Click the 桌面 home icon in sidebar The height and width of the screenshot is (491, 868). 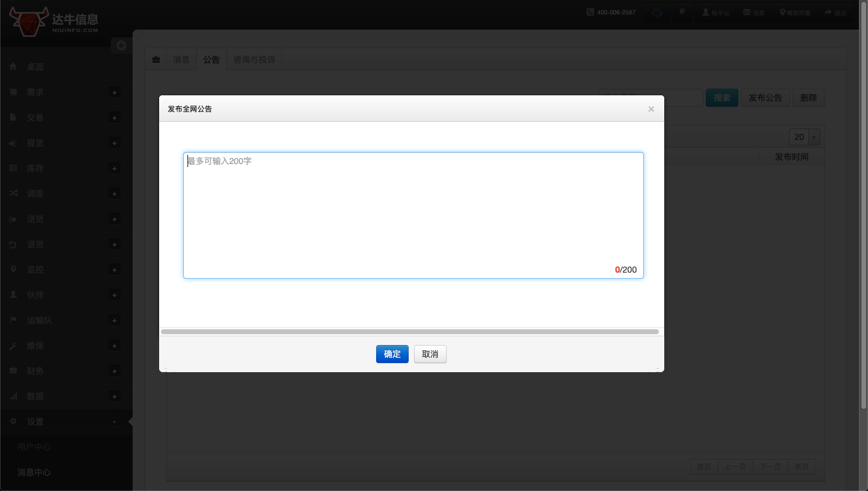click(x=13, y=67)
